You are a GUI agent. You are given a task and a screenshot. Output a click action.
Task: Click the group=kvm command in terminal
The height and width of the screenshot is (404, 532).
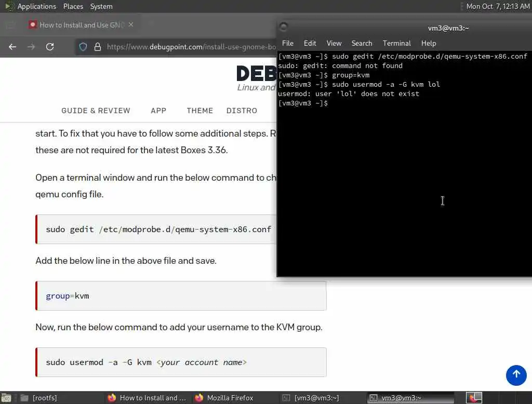[x=351, y=75]
